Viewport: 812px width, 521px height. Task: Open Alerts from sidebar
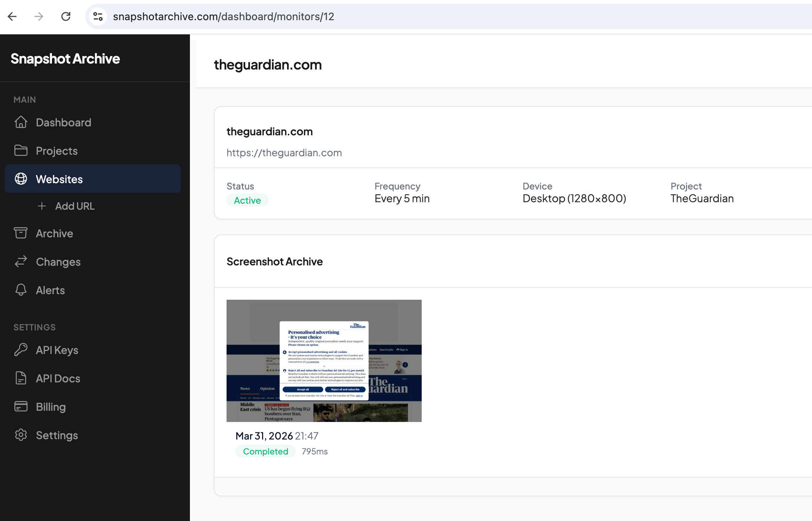point(93,290)
